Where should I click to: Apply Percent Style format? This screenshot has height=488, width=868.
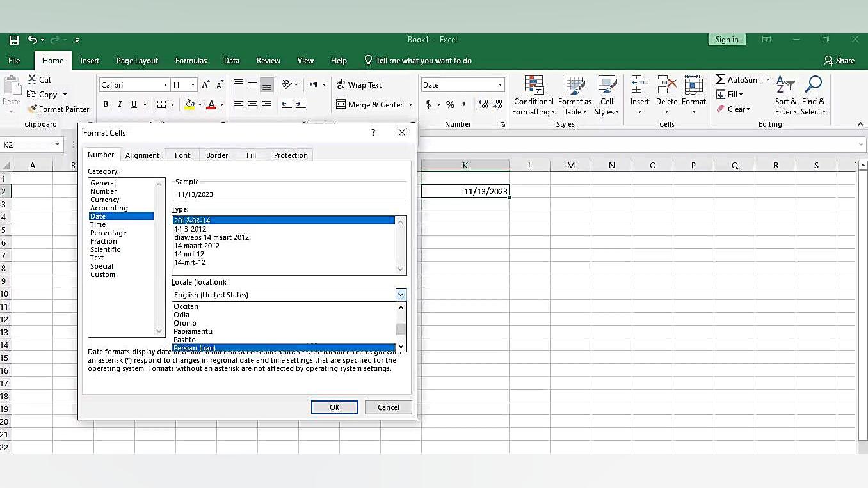click(x=450, y=104)
